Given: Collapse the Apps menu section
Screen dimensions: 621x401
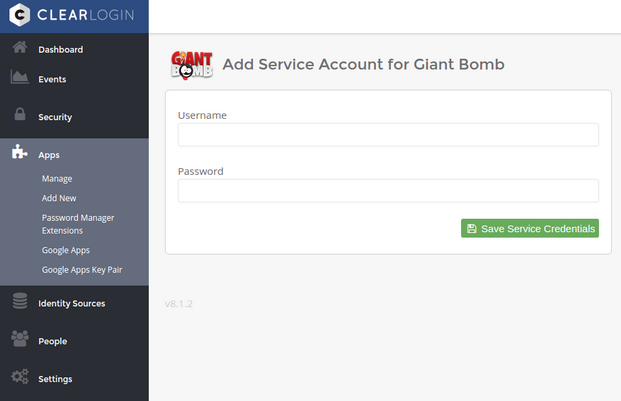Looking at the screenshot, I should coord(49,155).
